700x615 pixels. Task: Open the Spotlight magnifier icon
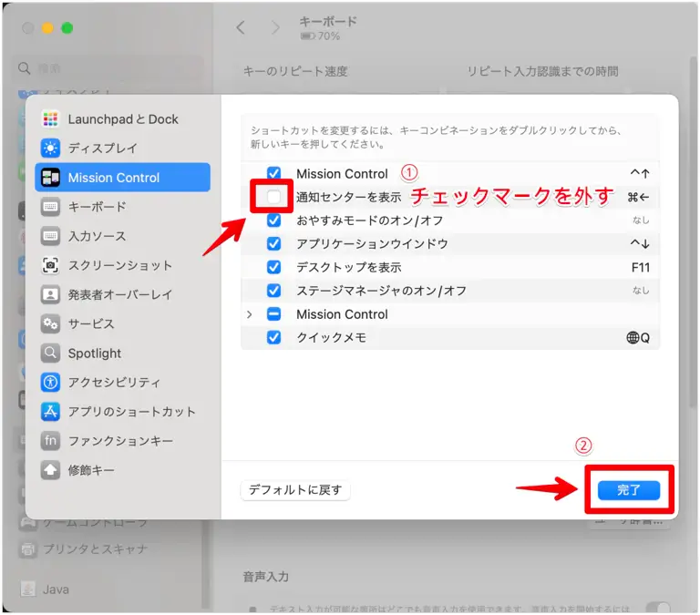click(51, 354)
